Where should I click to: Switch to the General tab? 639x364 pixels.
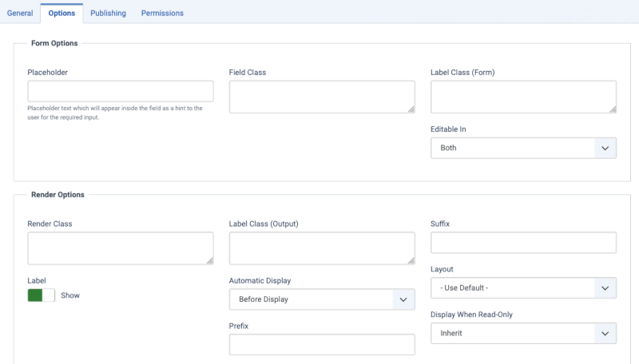click(x=20, y=13)
